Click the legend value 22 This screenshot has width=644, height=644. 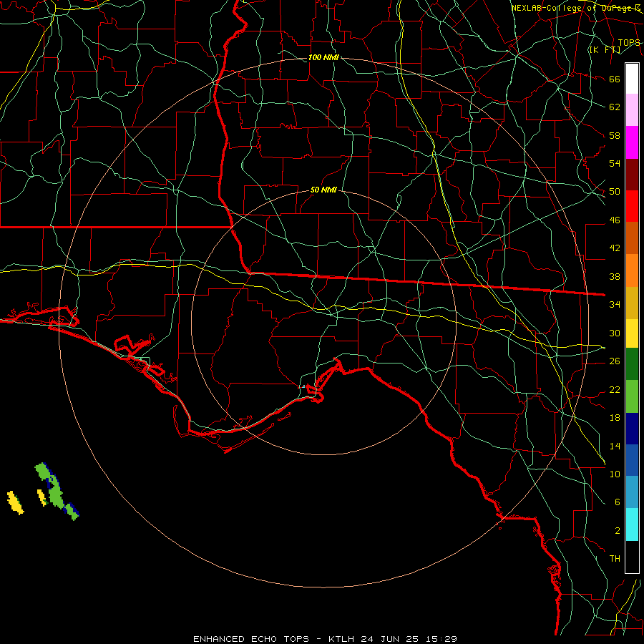tap(615, 389)
